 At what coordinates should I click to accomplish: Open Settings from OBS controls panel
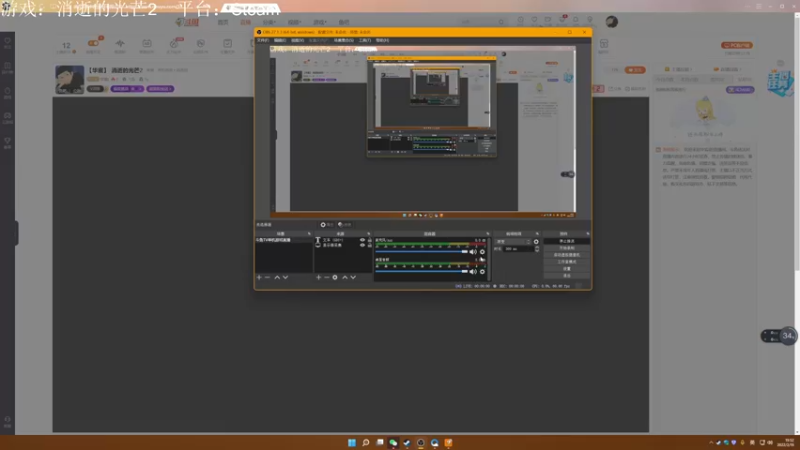point(567,269)
